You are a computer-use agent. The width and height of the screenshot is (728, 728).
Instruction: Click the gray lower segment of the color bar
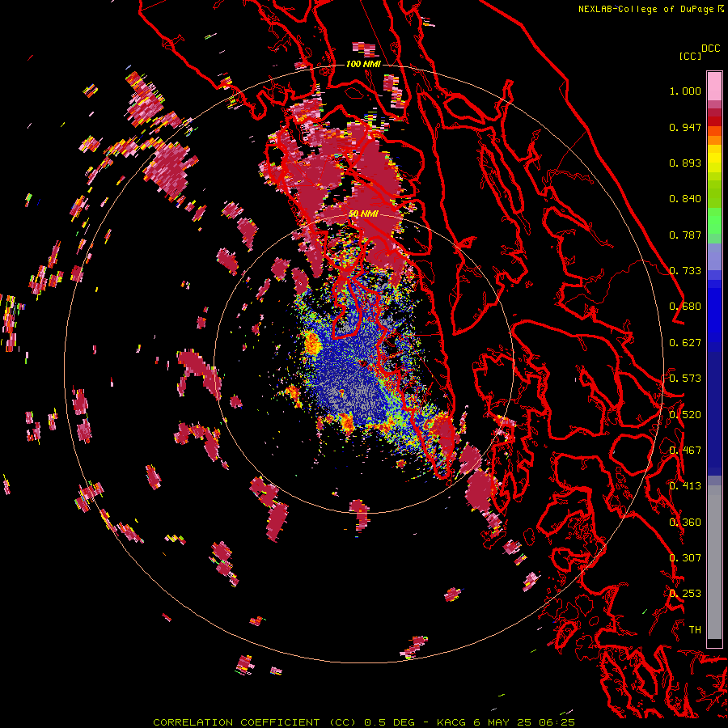tap(714, 562)
